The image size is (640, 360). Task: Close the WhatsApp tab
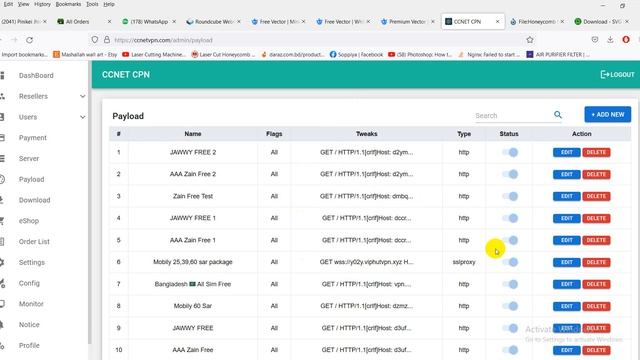point(174,21)
